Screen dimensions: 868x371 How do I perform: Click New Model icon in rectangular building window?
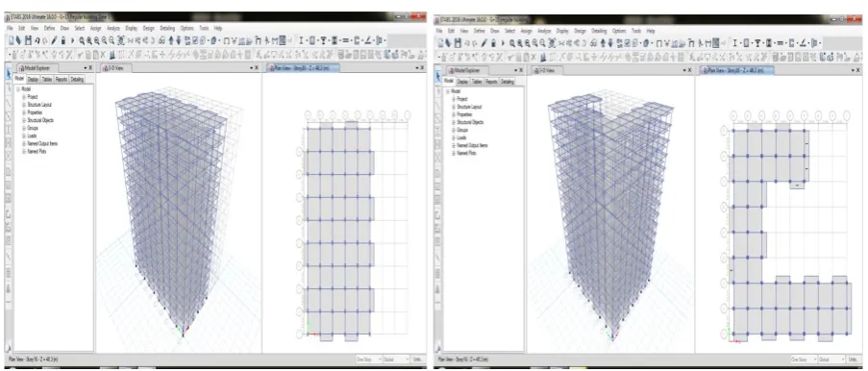pyautogui.click(x=12, y=40)
